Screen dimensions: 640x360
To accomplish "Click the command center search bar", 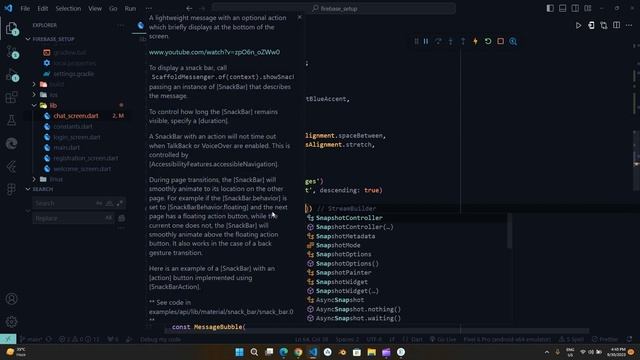I will [334, 8].
